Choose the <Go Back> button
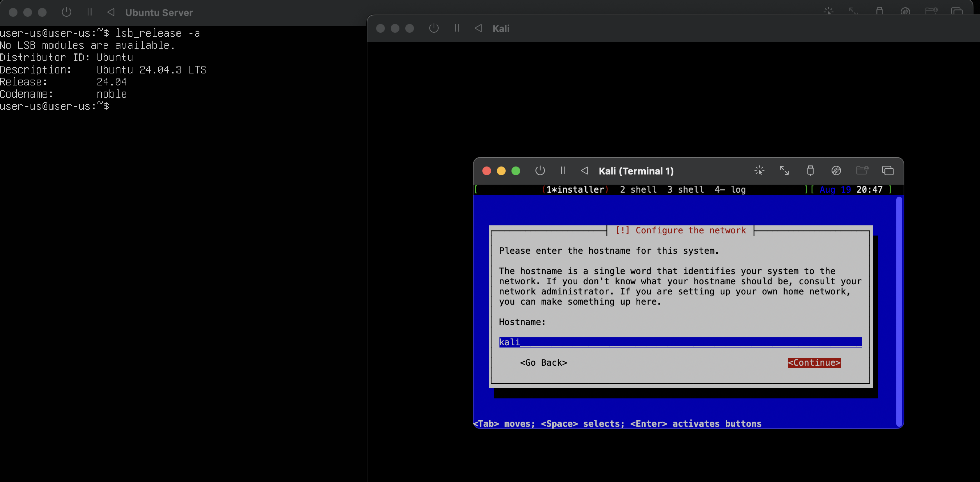Image resolution: width=980 pixels, height=482 pixels. click(x=543, y=363)
